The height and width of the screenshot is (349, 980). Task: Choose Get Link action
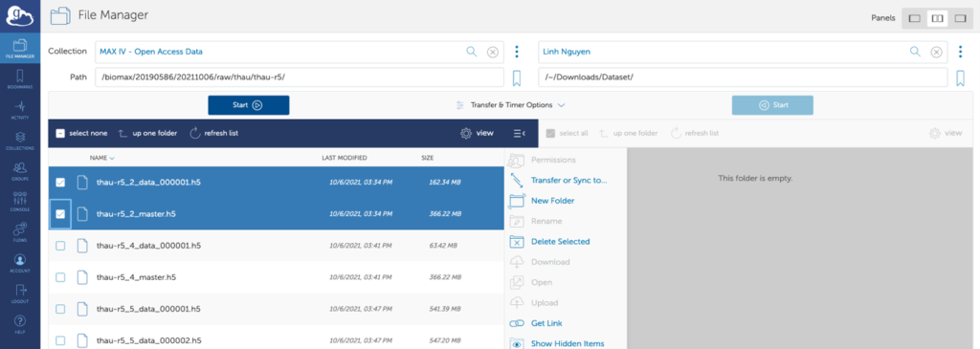click(x=536, y=323)
